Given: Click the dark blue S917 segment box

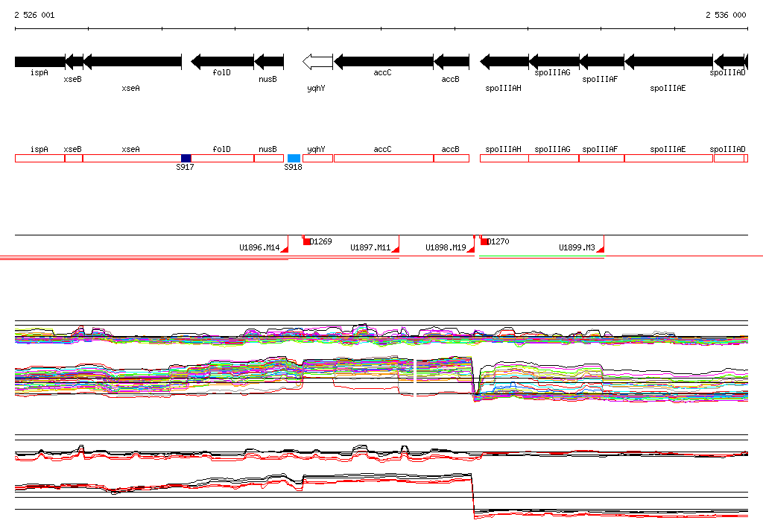Looking at the screenshot, I should (x=186, y=158).
